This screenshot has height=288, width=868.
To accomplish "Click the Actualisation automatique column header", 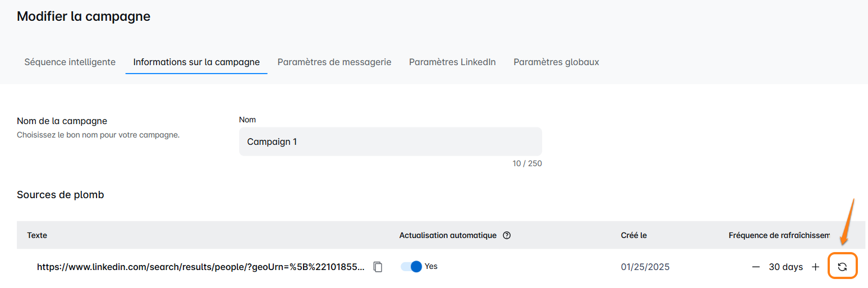I will click(448, 236).
